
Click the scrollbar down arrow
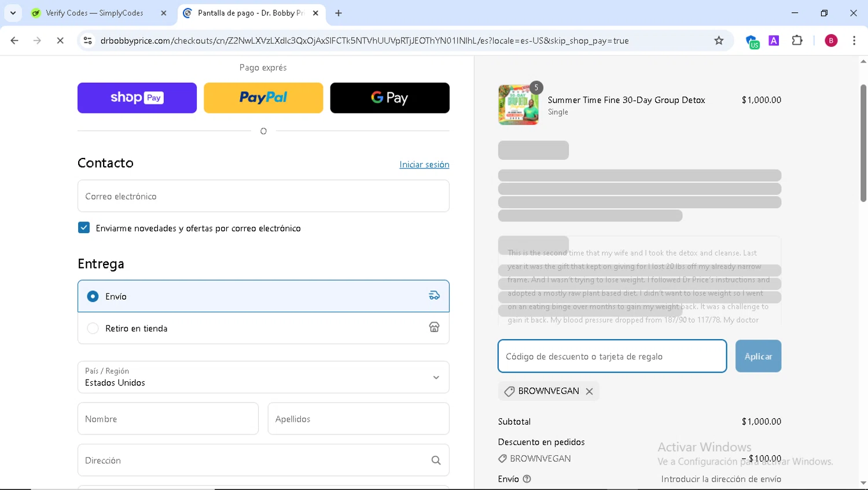point(863,483)
